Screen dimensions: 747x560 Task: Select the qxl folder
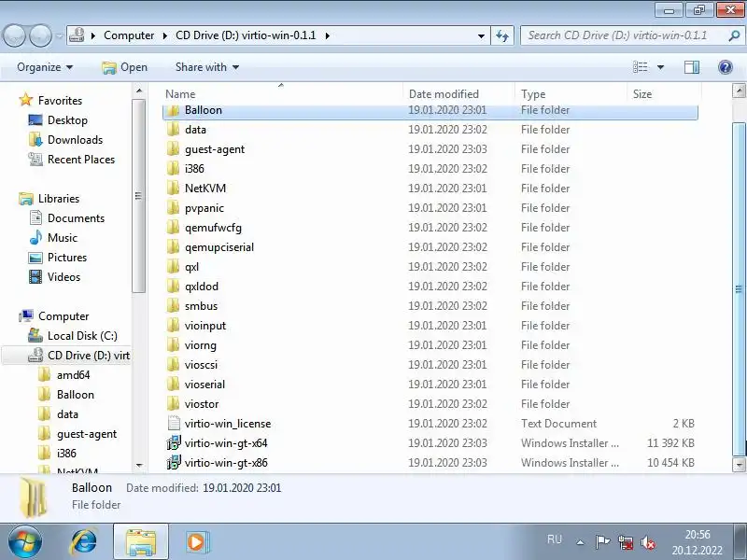coord(430,267)
